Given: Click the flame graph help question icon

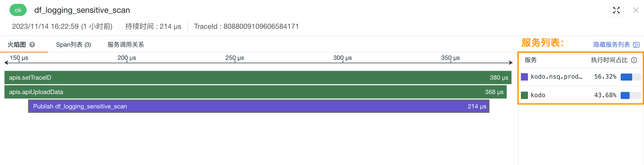Looking at the screenshot, I should click(32, 44).
